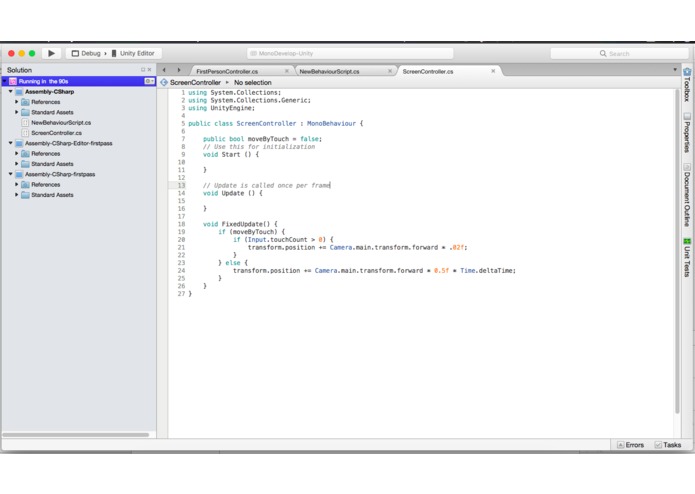The width and height of the screenshot is (695, 494).
Task: Click the moveByTouch variable declaration
Action: tap(268, 139)
